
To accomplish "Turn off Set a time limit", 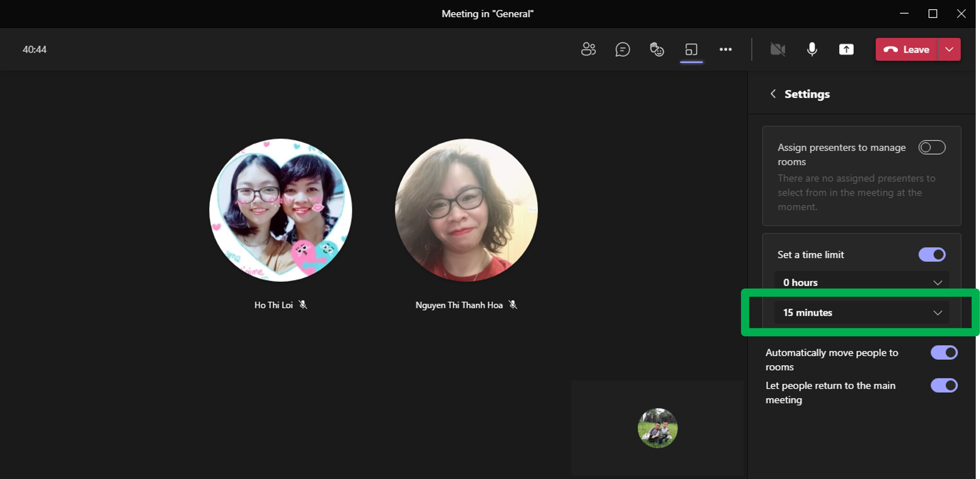I will (931, 254).
